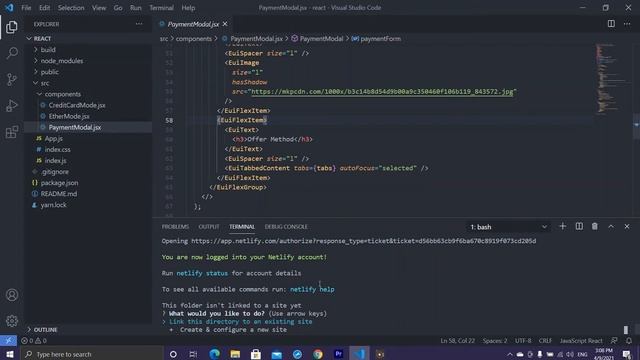This screenshot has width=640, height=360.
Task: Open Microsoft Edge from the taskbar
Action: point(214,354)
